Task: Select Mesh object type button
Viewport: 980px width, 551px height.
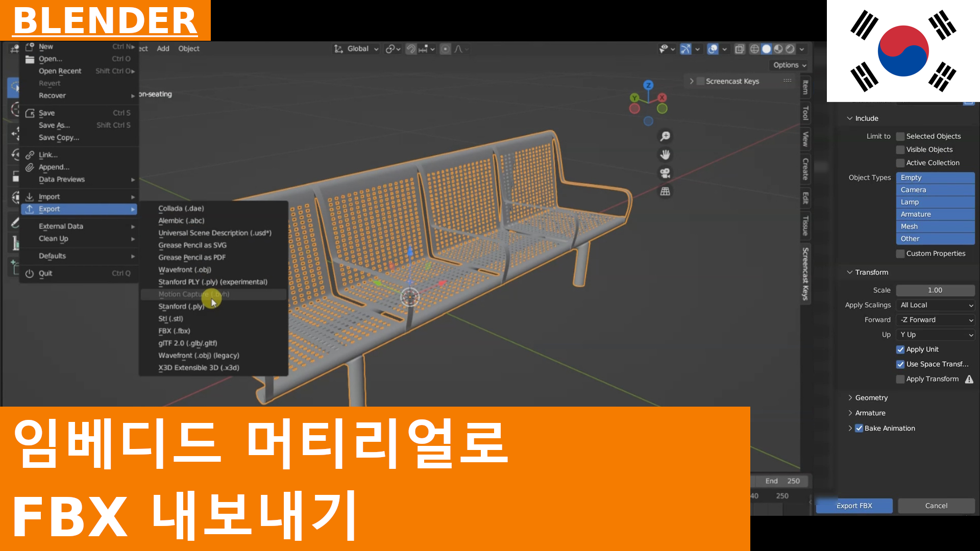Action: coord(936,227)
